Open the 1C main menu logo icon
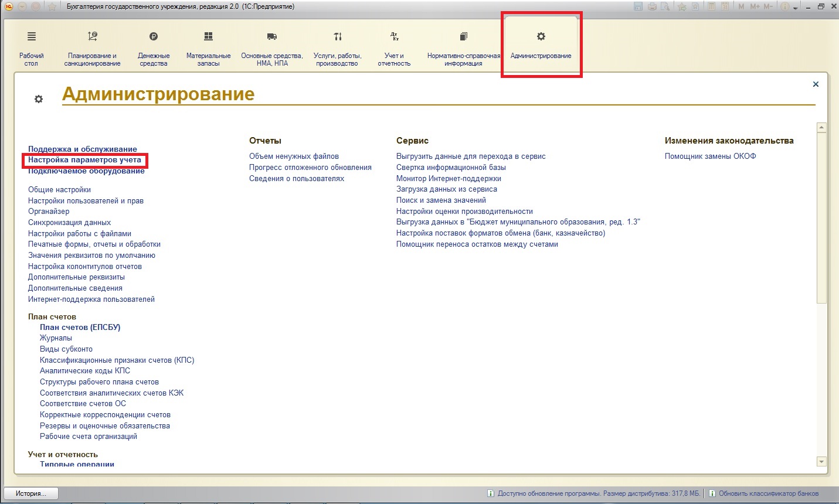839x504 pixels. pos(9,6)
